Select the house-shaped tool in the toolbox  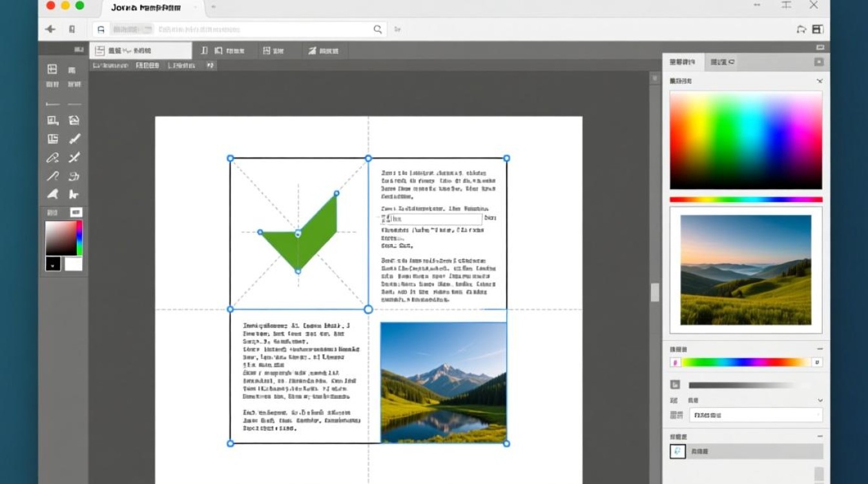point(74,120)
